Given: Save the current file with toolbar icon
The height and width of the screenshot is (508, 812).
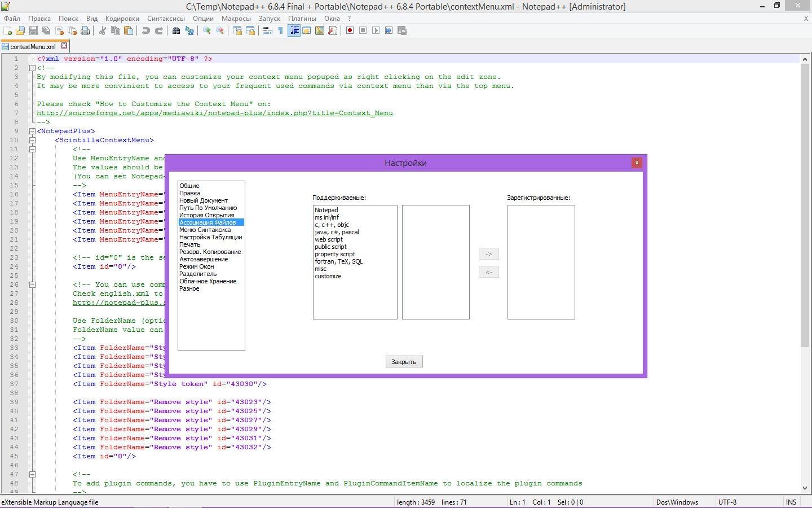Looking at the screenshot, I should (x=33, y=30).
